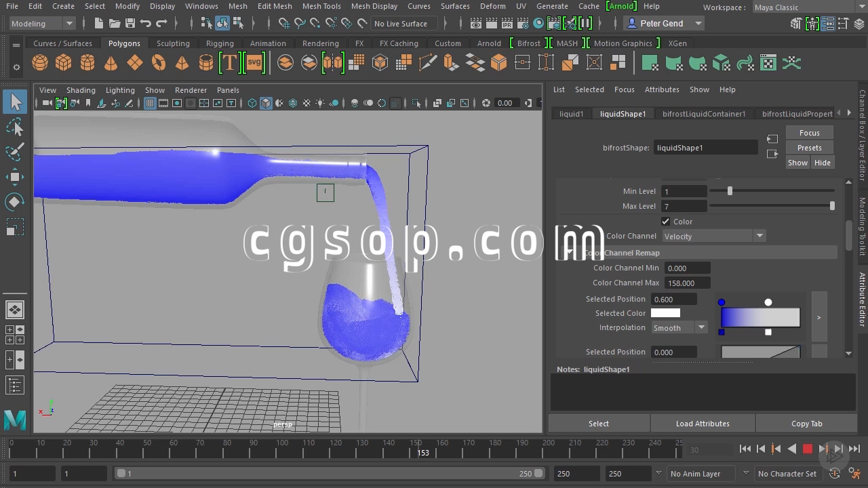Open the viewport Lighting menu
Screen dimensions: 868x488
[120, 90]
